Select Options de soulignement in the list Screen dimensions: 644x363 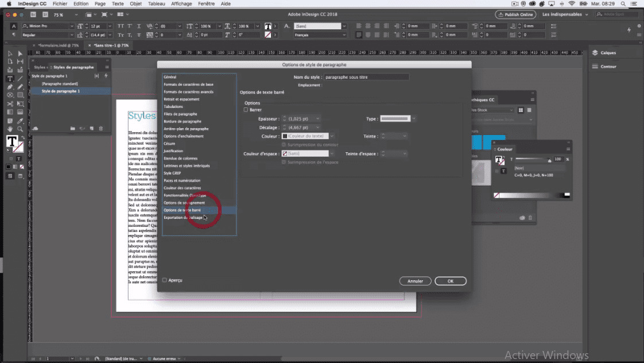tap(184, 203)
